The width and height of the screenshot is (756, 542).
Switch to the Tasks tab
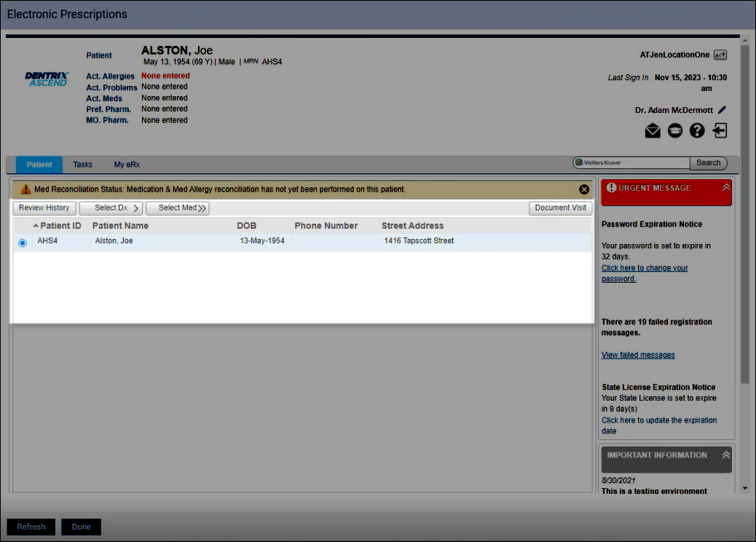(82, 165)
